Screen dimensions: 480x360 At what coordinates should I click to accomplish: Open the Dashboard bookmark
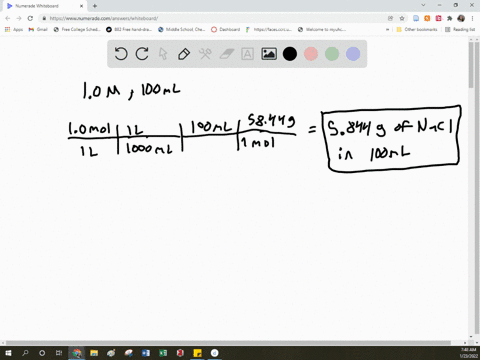pos(226,29)
